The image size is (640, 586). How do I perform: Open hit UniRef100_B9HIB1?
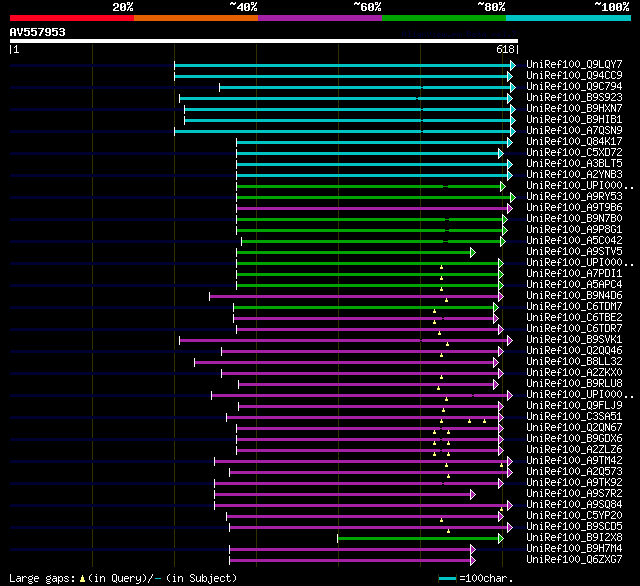click(x=574, y=120)
